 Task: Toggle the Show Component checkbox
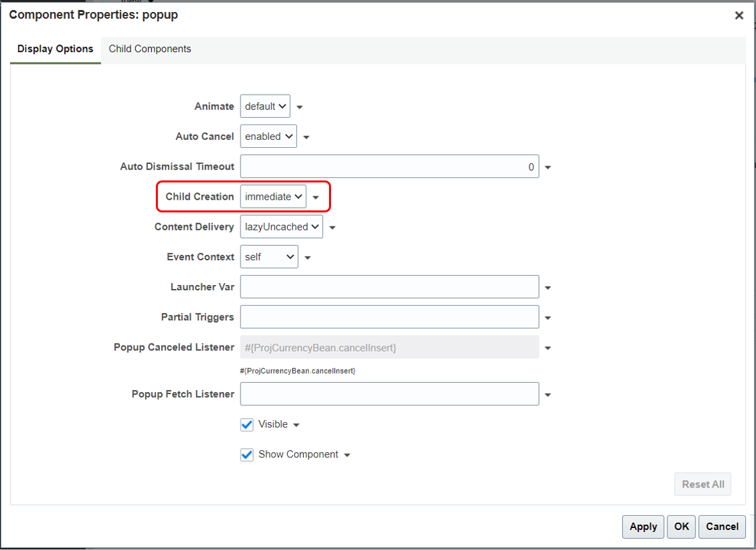[x=247, y=454]
